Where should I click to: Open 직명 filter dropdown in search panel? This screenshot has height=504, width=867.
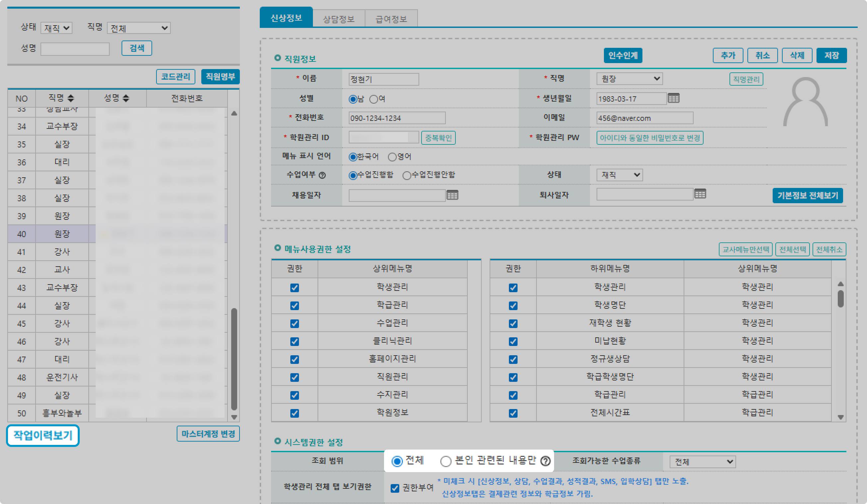pyautogui.click(x=139, y=28)
